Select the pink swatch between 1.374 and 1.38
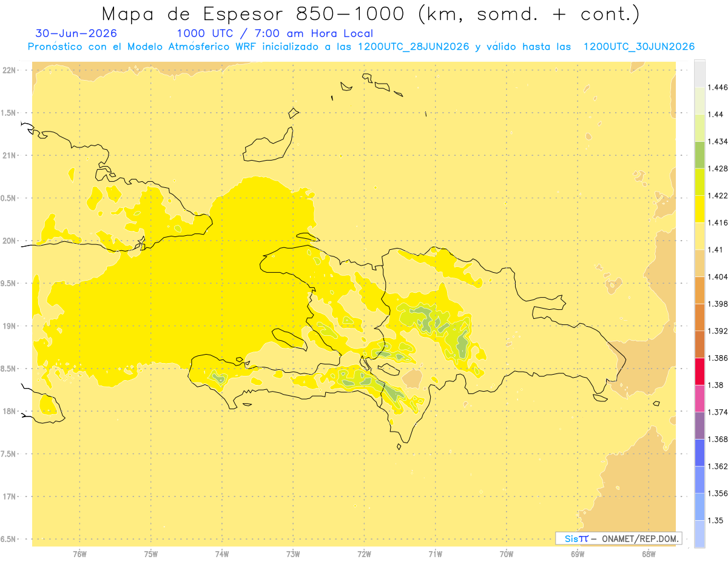 (x=699, y=398)
